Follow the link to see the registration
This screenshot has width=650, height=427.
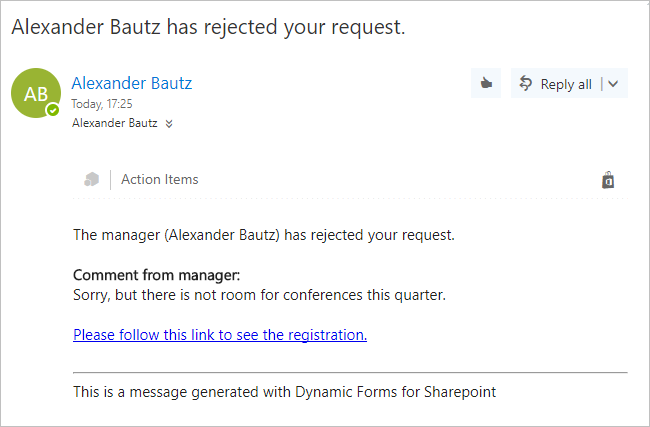point(220,335)
